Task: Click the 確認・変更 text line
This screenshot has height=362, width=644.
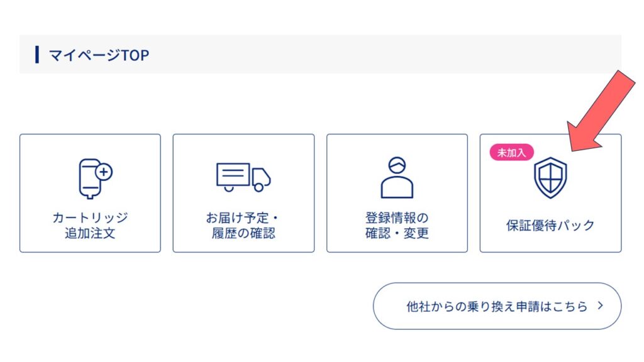Action: [x=397, y=234]
